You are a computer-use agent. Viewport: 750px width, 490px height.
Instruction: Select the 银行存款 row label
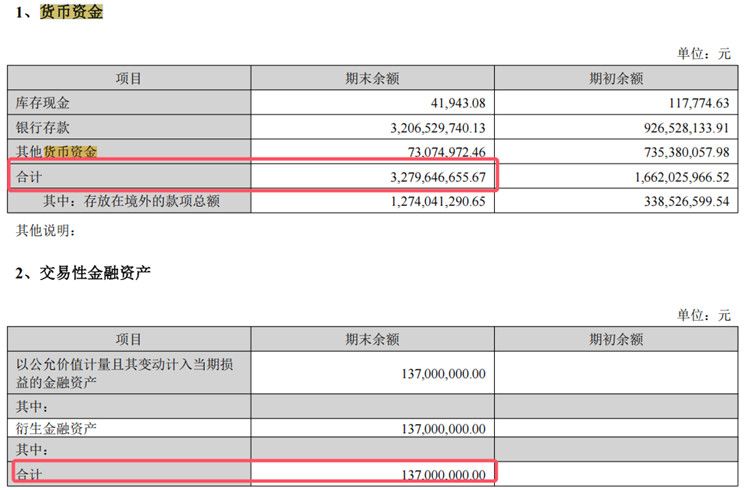43,128
